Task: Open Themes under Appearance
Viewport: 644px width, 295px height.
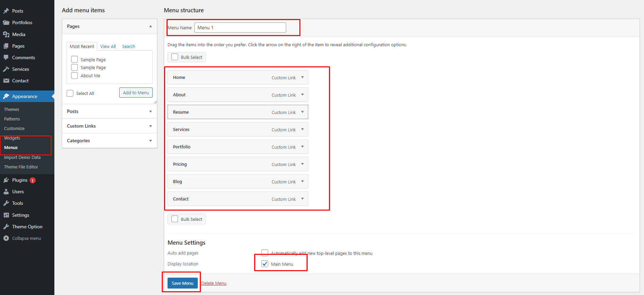Action: point(12,109)
